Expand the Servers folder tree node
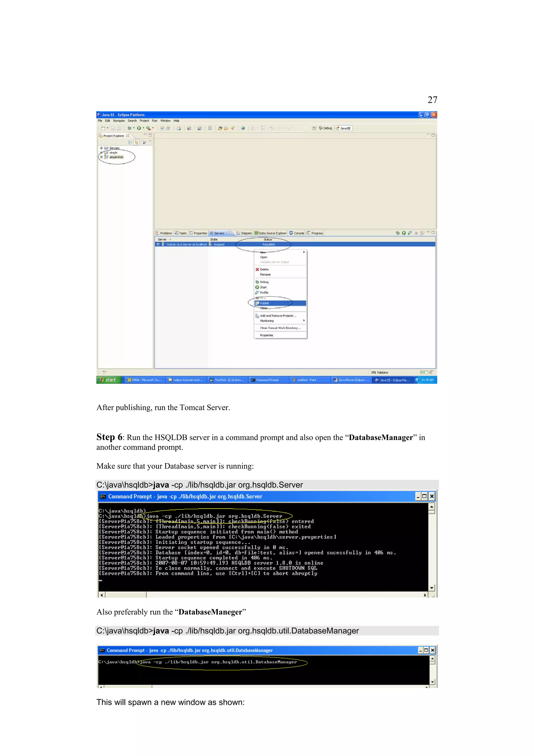The width and height of the screenshot is (534, 756). [101, 148]
